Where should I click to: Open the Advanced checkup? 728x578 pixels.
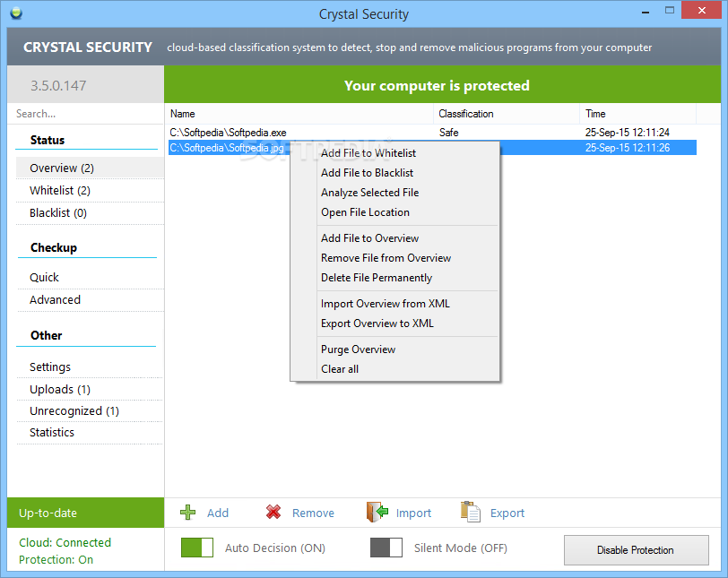[x=90, y=299]
